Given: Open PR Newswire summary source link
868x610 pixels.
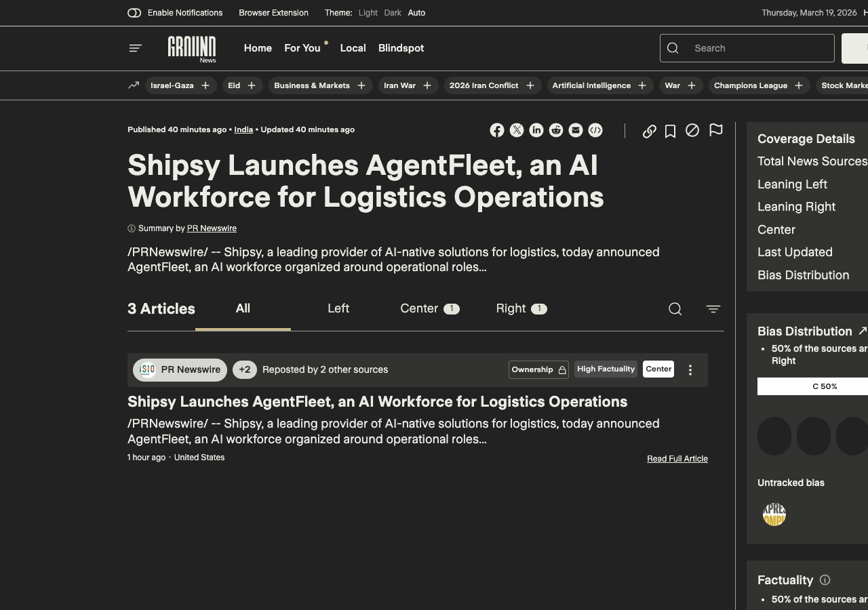Looking at the screenshot, I should point(212,228).
